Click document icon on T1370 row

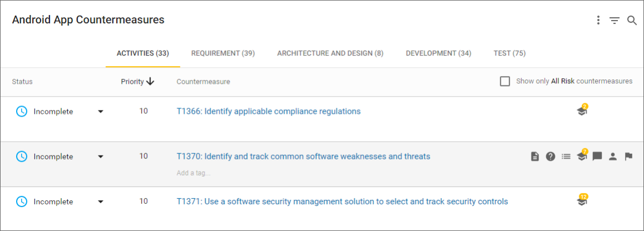pos(535,157)
